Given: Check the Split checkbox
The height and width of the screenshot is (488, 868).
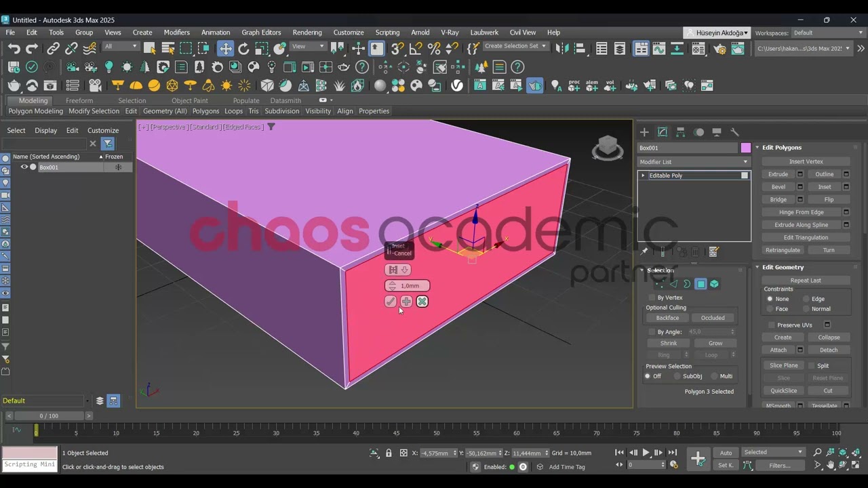Looking at the screenshot, I should point(811,365).
